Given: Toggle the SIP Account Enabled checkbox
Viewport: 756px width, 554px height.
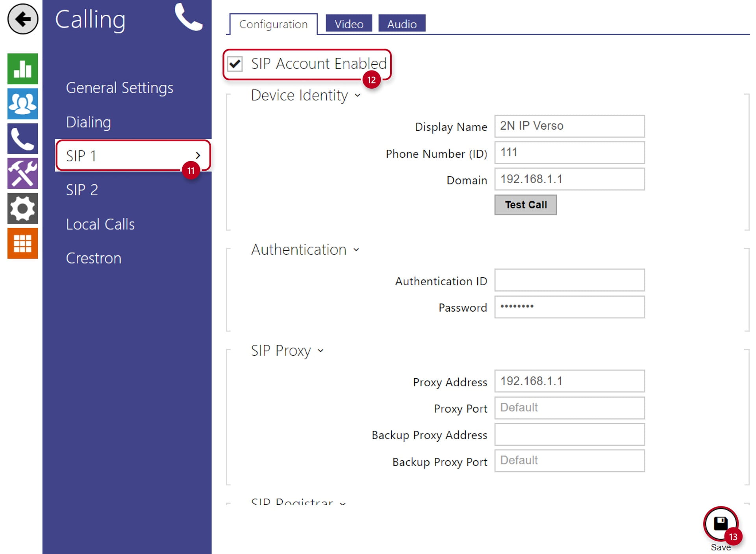Looking at the screenshot, I should click(235, 64).
